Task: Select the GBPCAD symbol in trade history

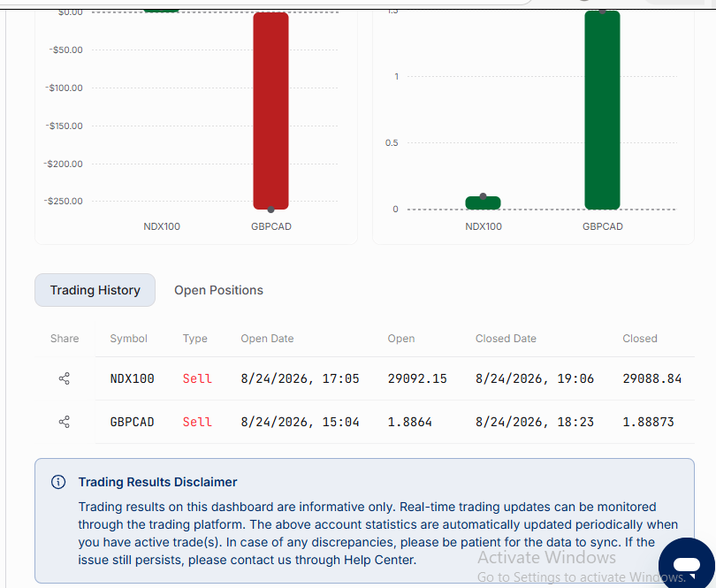Action: pyautogui.click(x=132, y=422)
